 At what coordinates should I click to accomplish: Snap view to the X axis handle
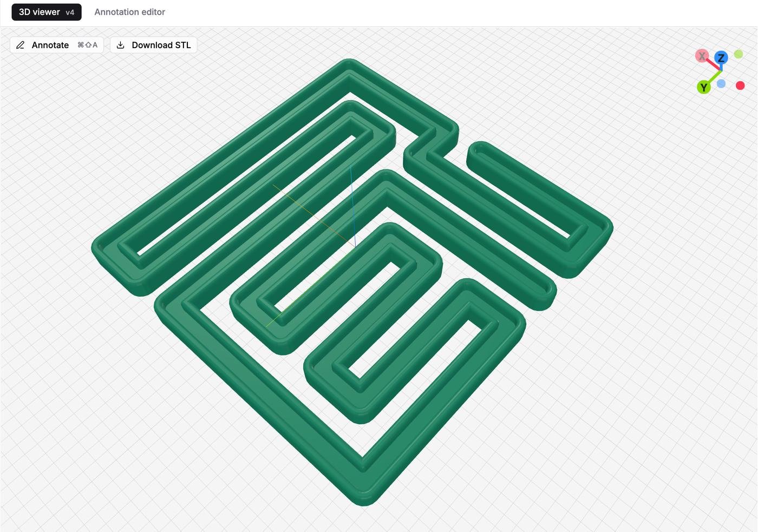pyautogui.click(x=702, y=56)
